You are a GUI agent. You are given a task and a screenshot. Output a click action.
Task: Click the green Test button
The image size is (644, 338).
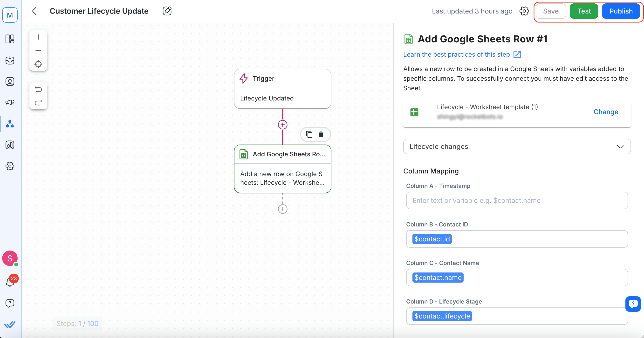584,11
